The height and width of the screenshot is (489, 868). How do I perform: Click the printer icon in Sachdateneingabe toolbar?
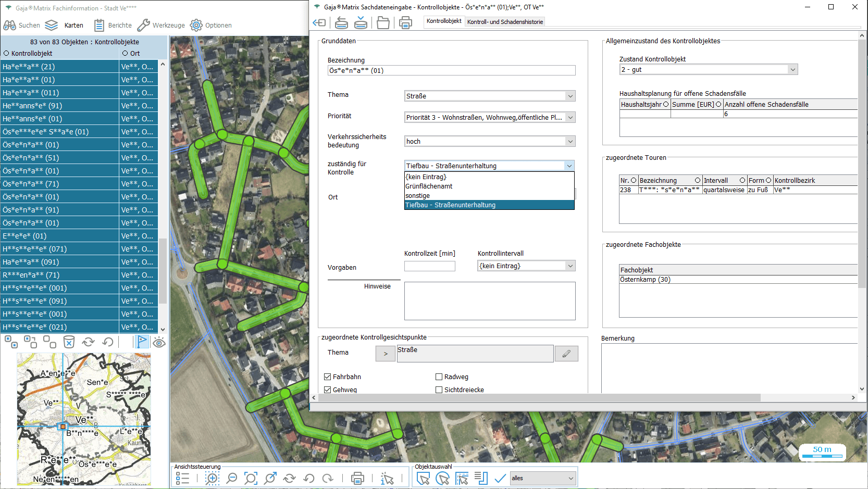(x=405, y=23)
